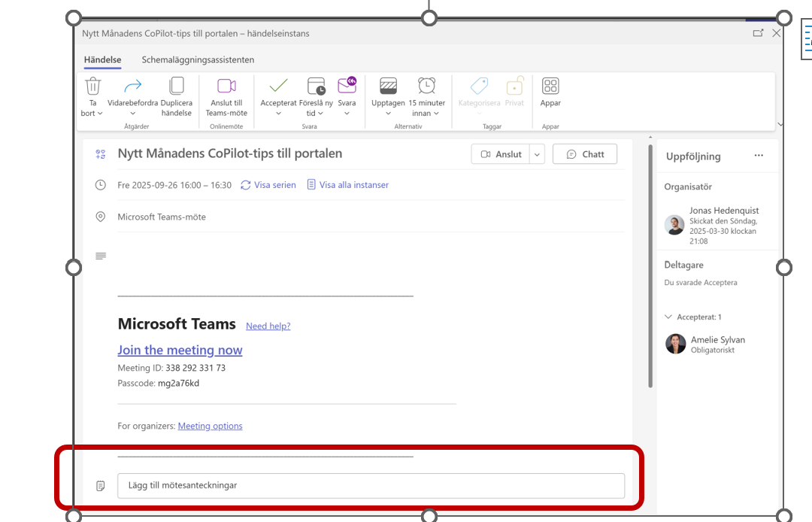The height and width of the screenshot is (522, 812).
Task: Collapse the Accepterat: 1 attendee list
Action: 668,317
